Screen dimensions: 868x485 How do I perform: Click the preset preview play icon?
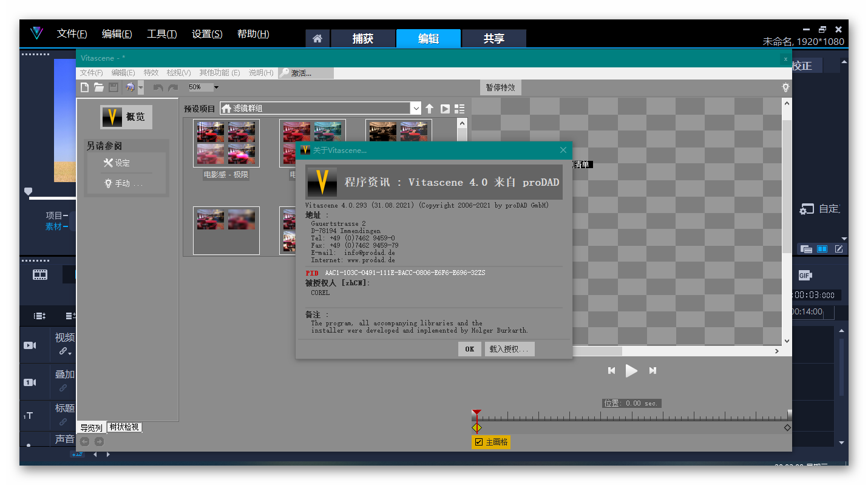click(445, 109)
